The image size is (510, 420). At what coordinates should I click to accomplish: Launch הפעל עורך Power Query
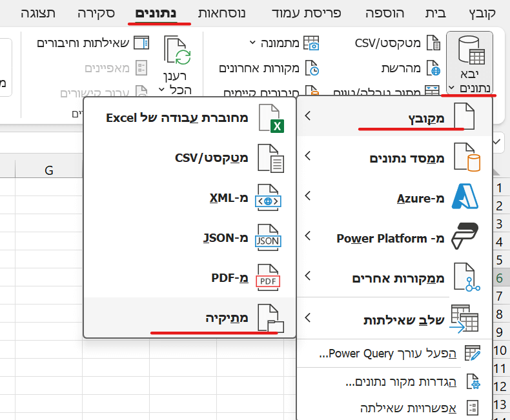[394, 354]
